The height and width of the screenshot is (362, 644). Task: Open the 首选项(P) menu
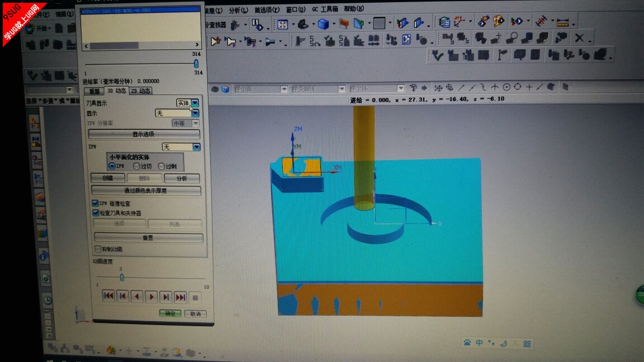(267, 9)
